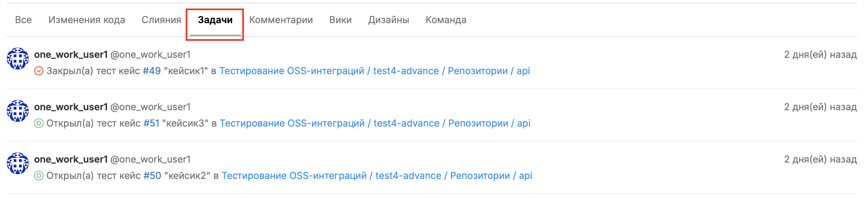Switch to the Все tab

click(23, 20)
